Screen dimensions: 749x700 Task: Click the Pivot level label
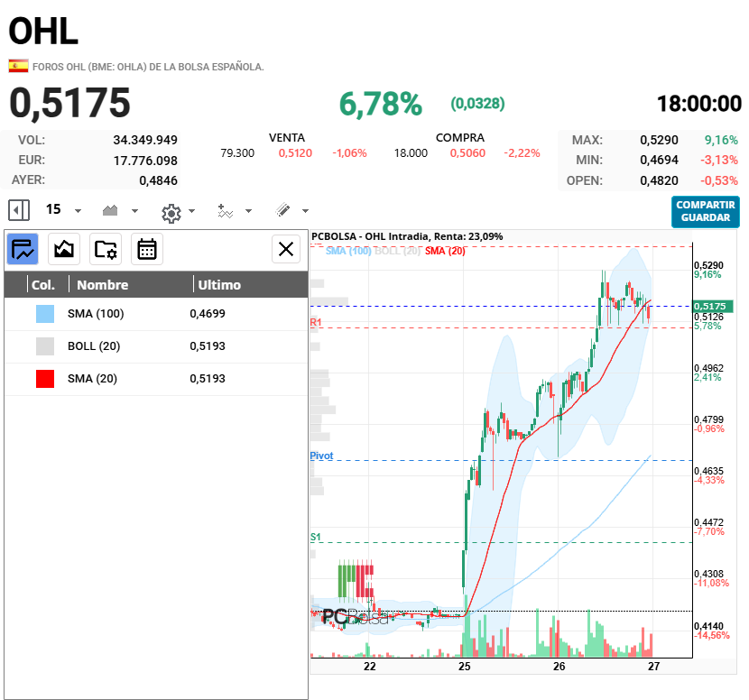coord(321,456)
